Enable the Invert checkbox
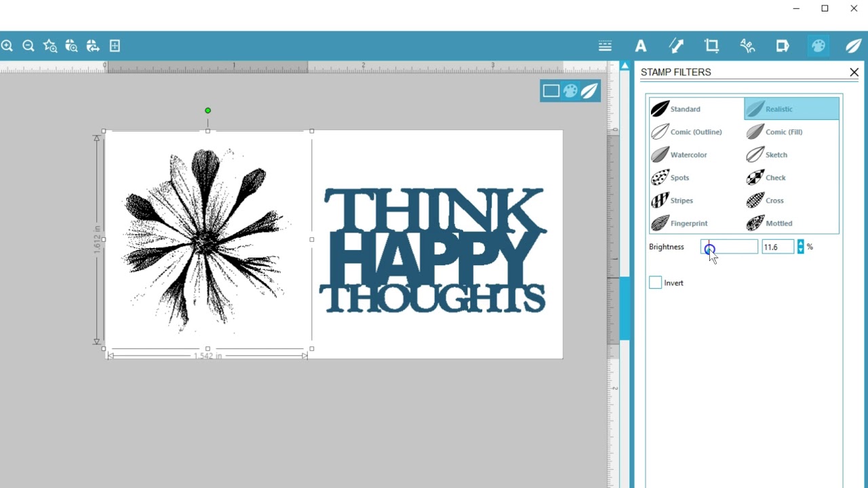868x488 pixels. (655, 283)
